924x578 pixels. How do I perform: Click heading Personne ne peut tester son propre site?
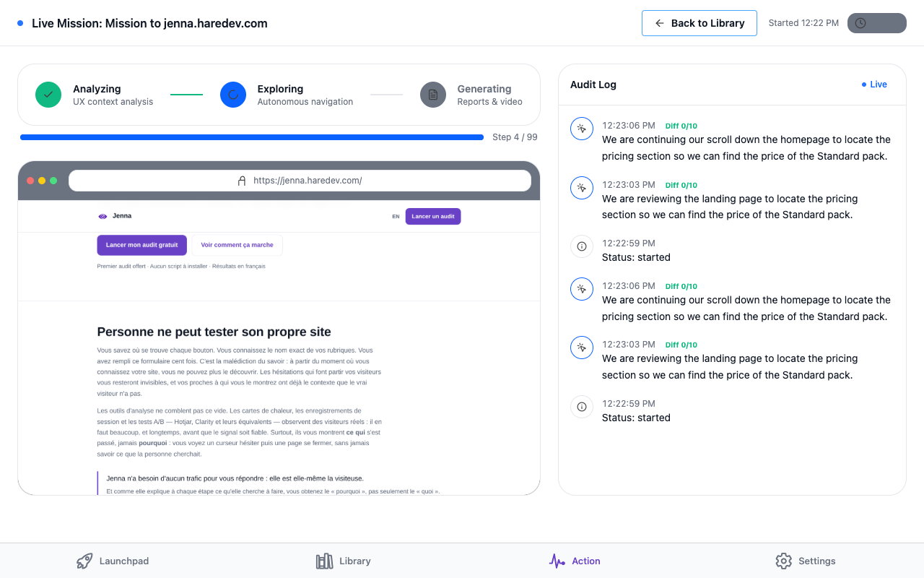tap(214, 332)
